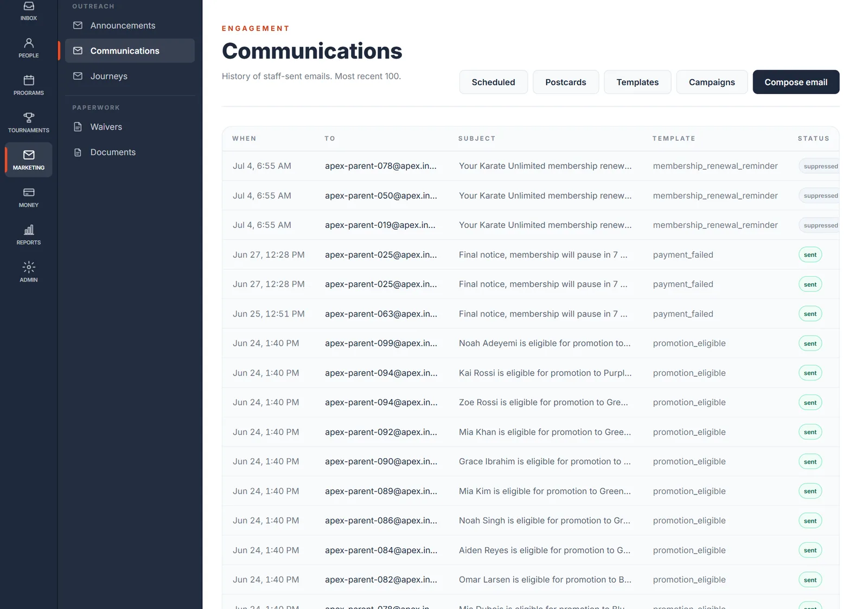Click sent status in Omar Larsen row
The image size is (868, 609).
point(810,580)
